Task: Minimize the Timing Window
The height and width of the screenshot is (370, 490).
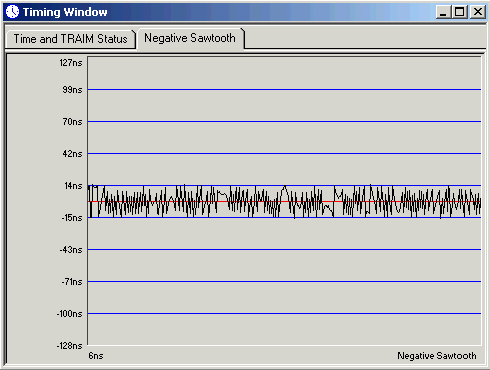Action: pyautogui.click(x=443, y=12)
